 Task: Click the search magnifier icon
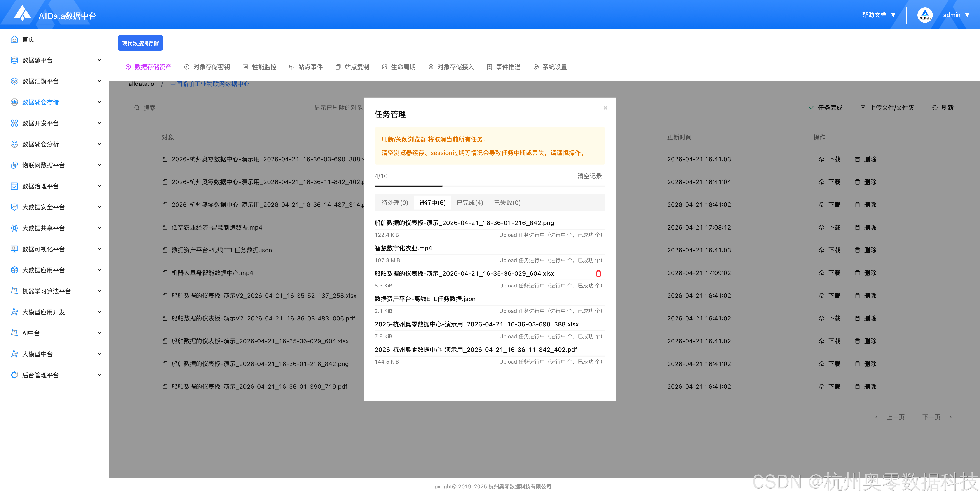click(136, 108)
